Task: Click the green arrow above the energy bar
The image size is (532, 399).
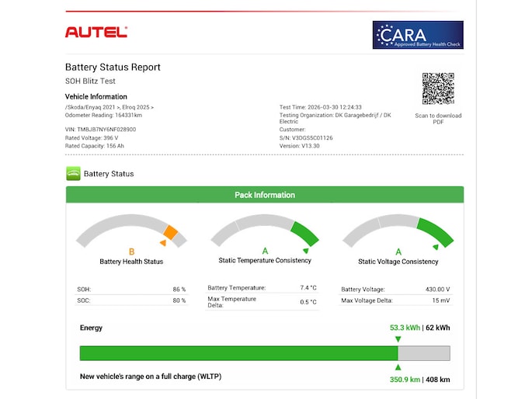Action: tap(398, 339)
